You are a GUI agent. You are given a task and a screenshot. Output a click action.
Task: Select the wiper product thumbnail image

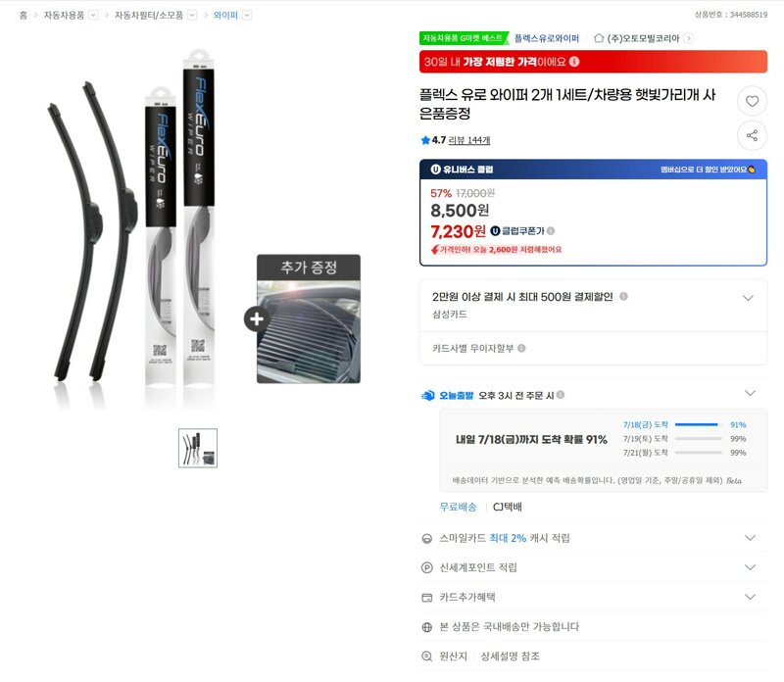coord(198,448)
